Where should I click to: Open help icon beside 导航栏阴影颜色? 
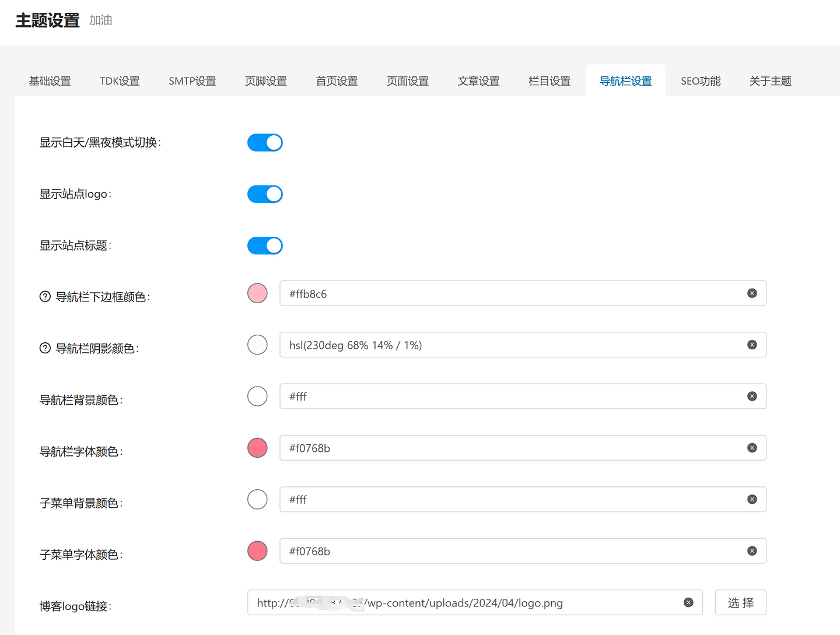[45, 348]
